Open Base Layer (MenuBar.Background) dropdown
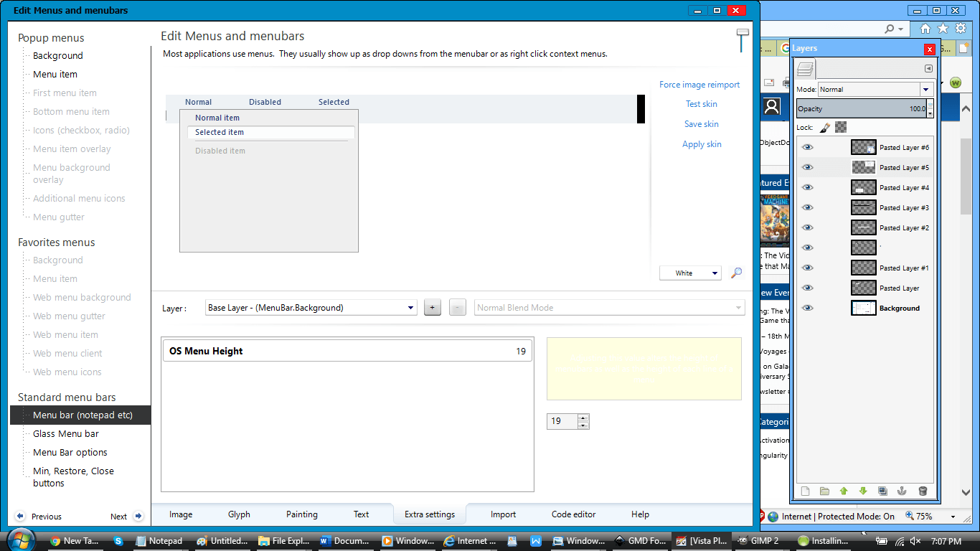The width and height of the screenshot is (980, 551). pyautogui.click(x=311, y=308)
